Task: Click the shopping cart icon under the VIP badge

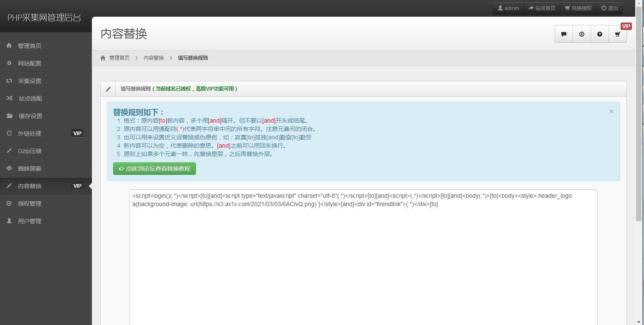Action: point(618,34)
